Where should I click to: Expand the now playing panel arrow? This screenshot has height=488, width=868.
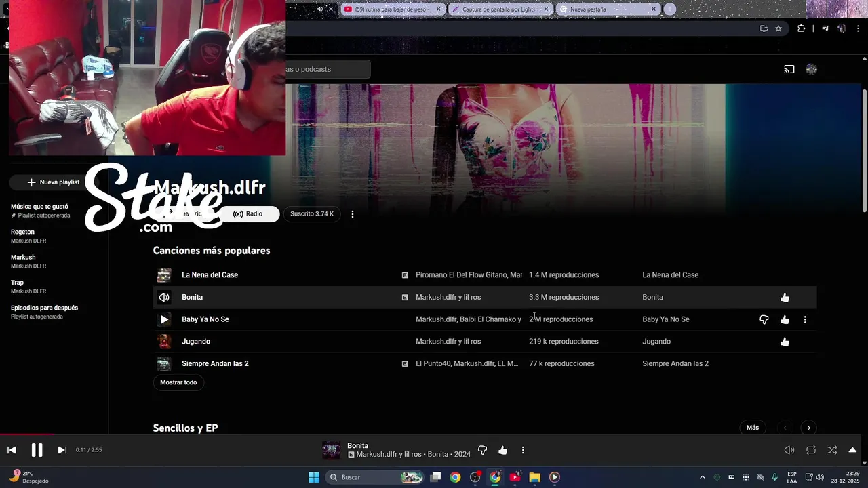click(x=852, y=450)
